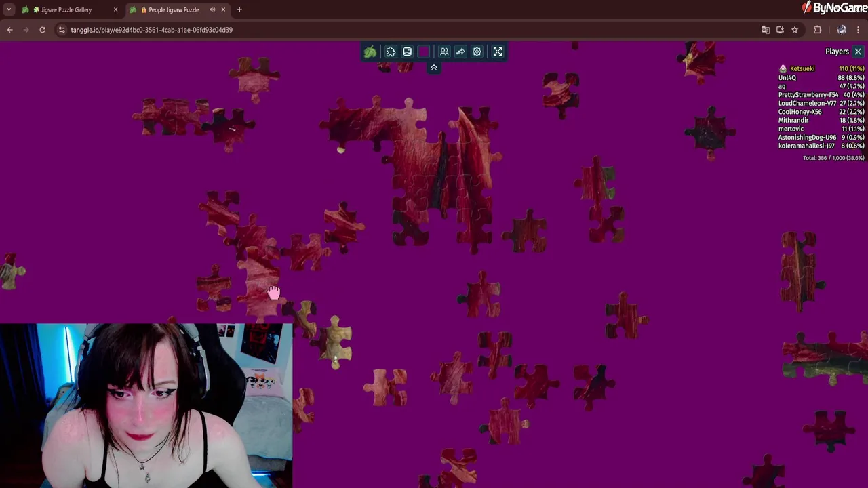The image size is (868, 488).
Task: Close the Players panel
Action: 858,52
